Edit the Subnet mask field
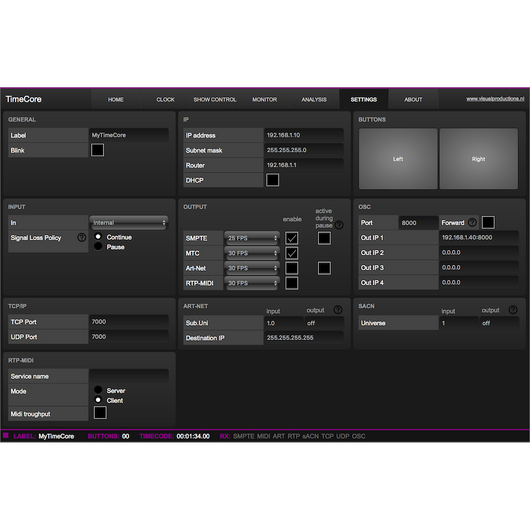Image resolution: width=530 pixels, height=530 pixels. [304, 150]
